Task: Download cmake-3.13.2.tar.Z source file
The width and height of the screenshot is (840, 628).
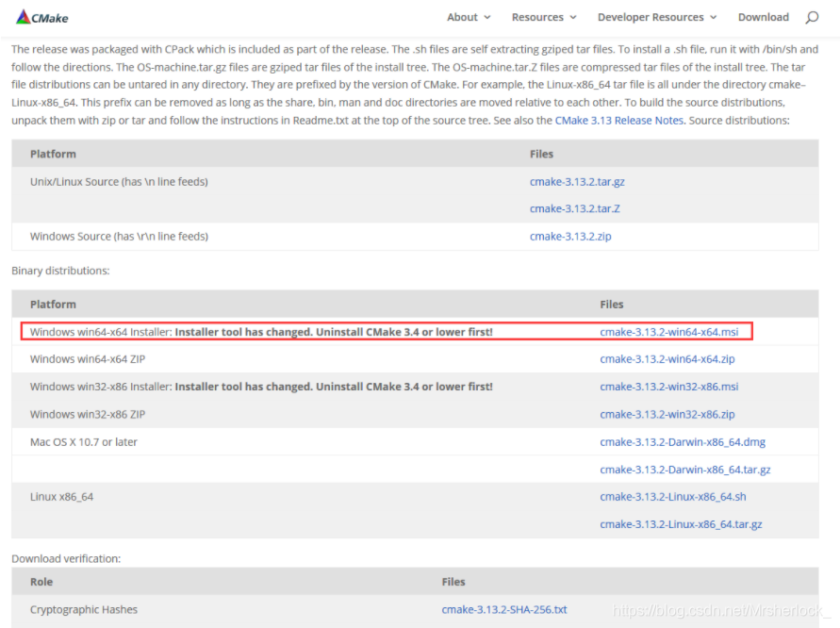Action: [x=574, y=209]
